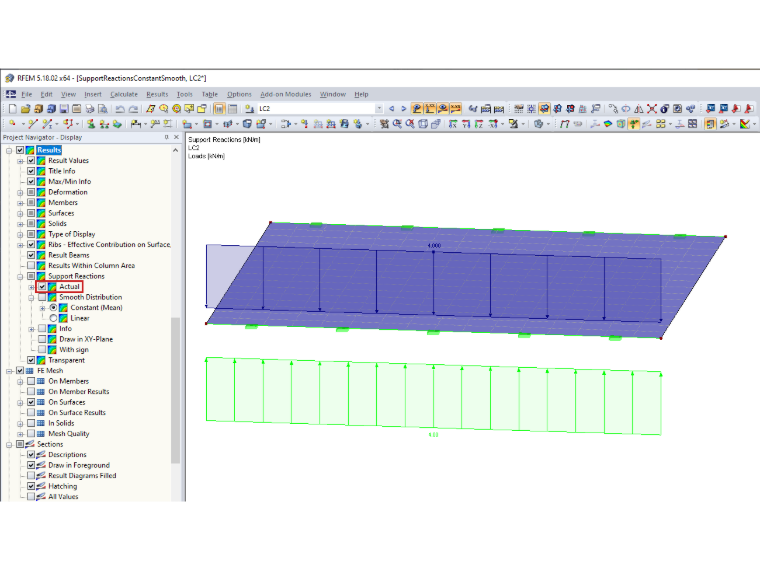Collapse the FE Mesh tree node
This screenshot has height=570, width=760.
(x=9, y=371)
